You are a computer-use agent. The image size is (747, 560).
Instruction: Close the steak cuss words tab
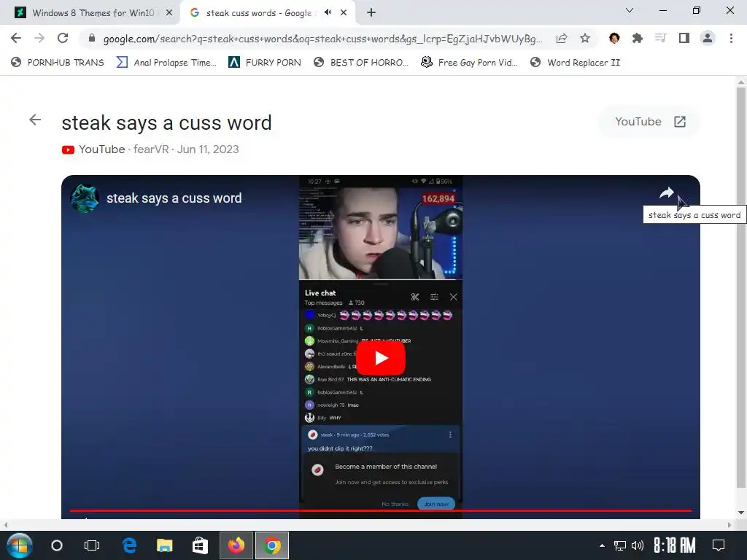344,13
